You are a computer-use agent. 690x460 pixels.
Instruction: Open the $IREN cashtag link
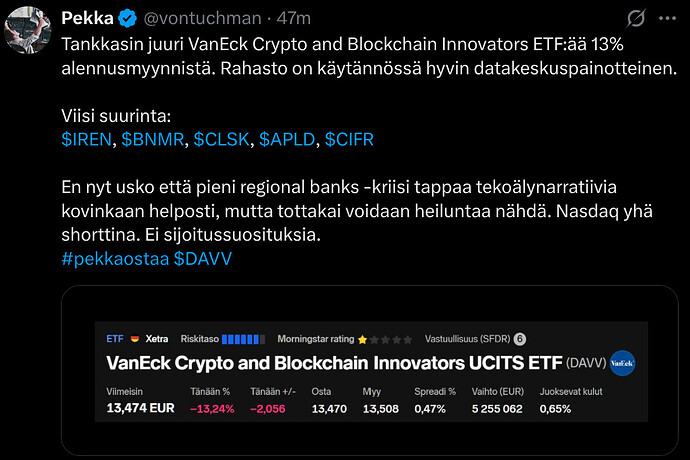[86, 139]
